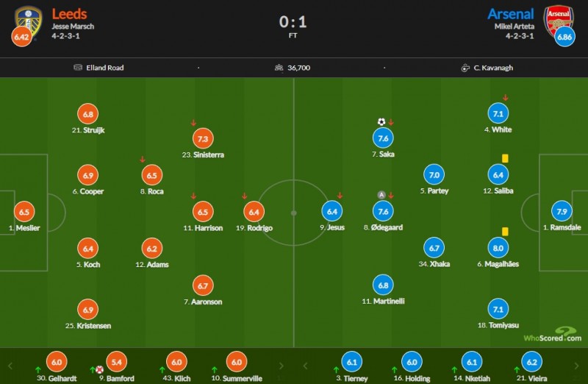The height and width of the screenshot is (384, 588).
Task: Click the stadium icon beside Elland Road
Action: 77,68
